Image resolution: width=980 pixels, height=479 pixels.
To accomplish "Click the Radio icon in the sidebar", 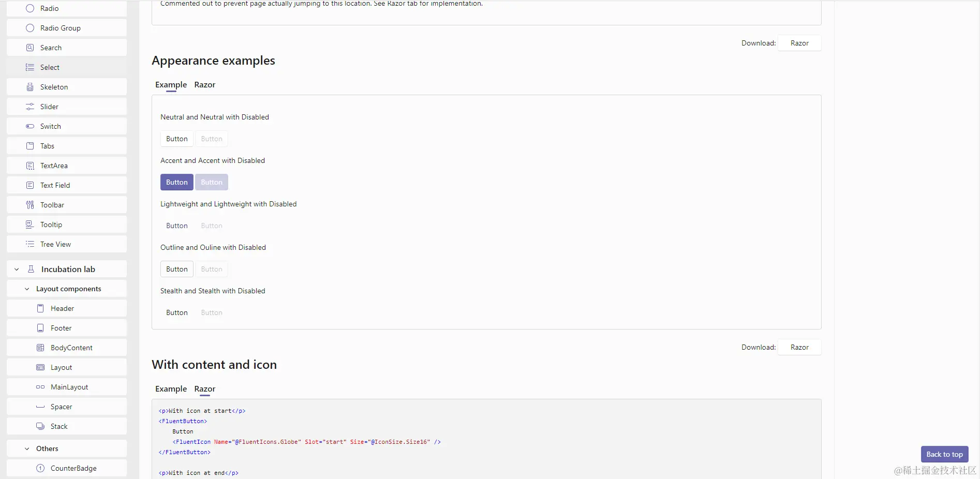I will tap(30, 8).
